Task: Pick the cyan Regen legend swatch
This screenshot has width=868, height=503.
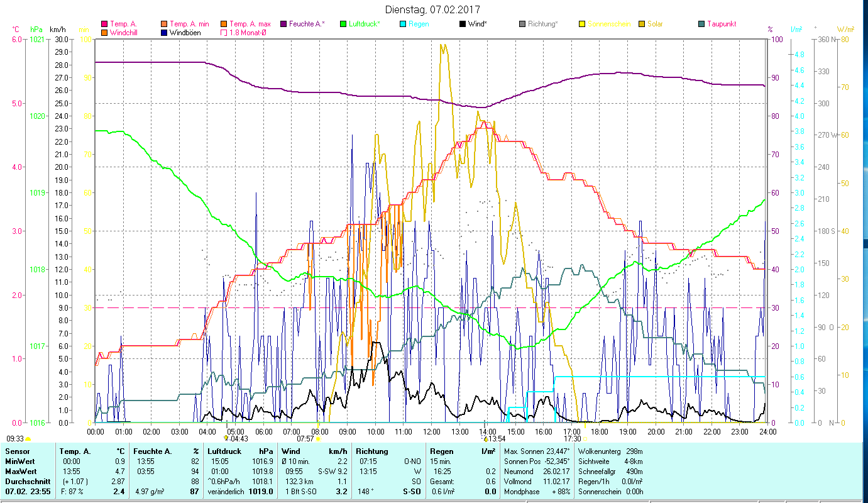Action: coord(403,24)
